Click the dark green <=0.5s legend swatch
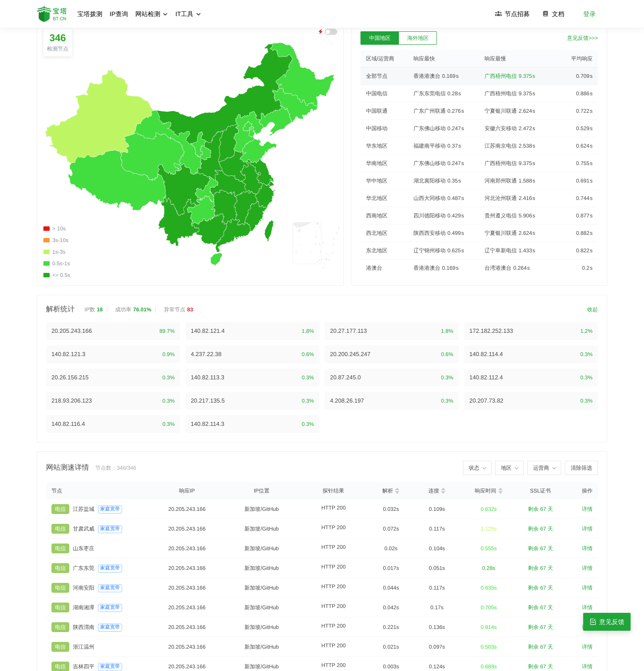Image resolution: width=644 pixels, height=671 pixels. (47, 275)
